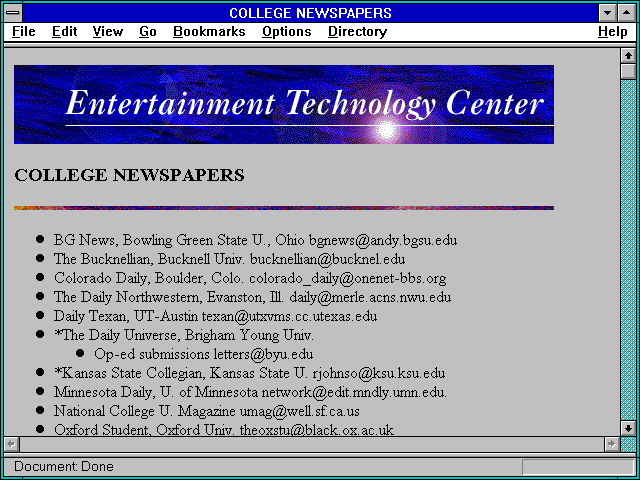Click the National College U. Magazine entry

point(207,411)
